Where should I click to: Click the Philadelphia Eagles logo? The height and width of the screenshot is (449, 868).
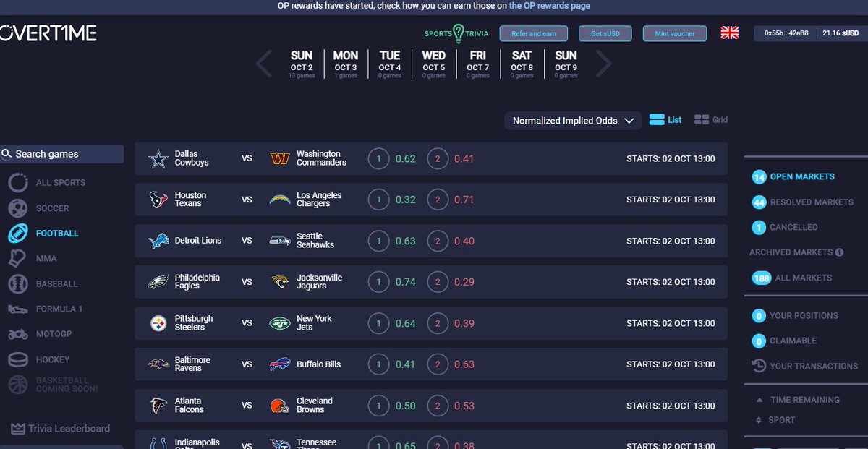click(158, 282)
